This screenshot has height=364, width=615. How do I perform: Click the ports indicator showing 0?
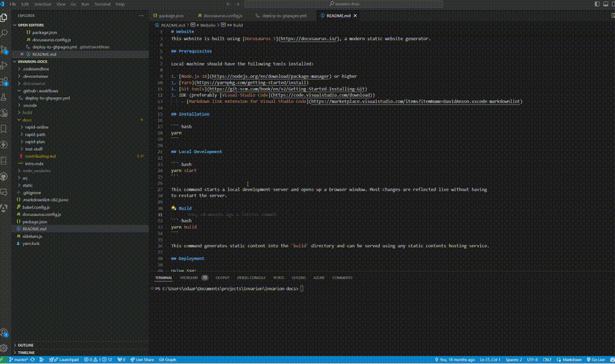pos(122,360)
